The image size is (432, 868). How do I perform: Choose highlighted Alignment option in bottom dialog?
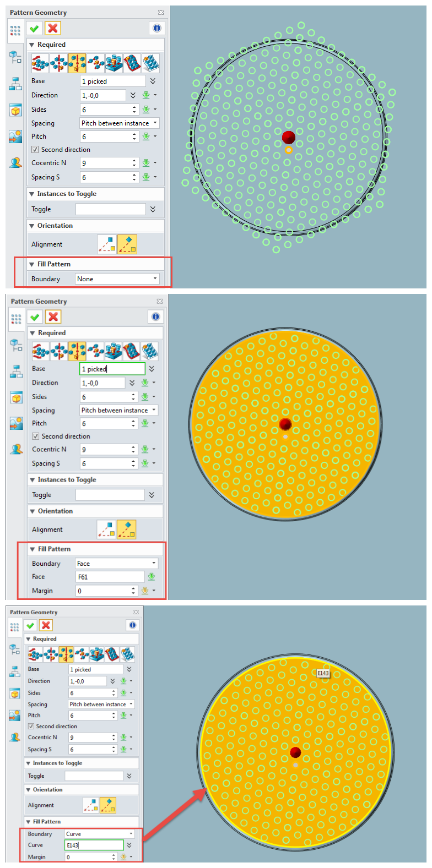107,805
